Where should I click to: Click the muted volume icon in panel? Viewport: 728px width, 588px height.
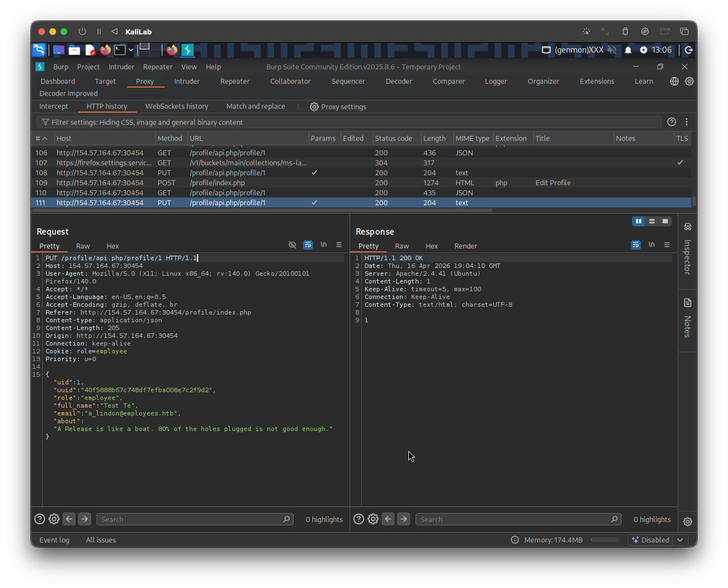(x=611, y=50)
